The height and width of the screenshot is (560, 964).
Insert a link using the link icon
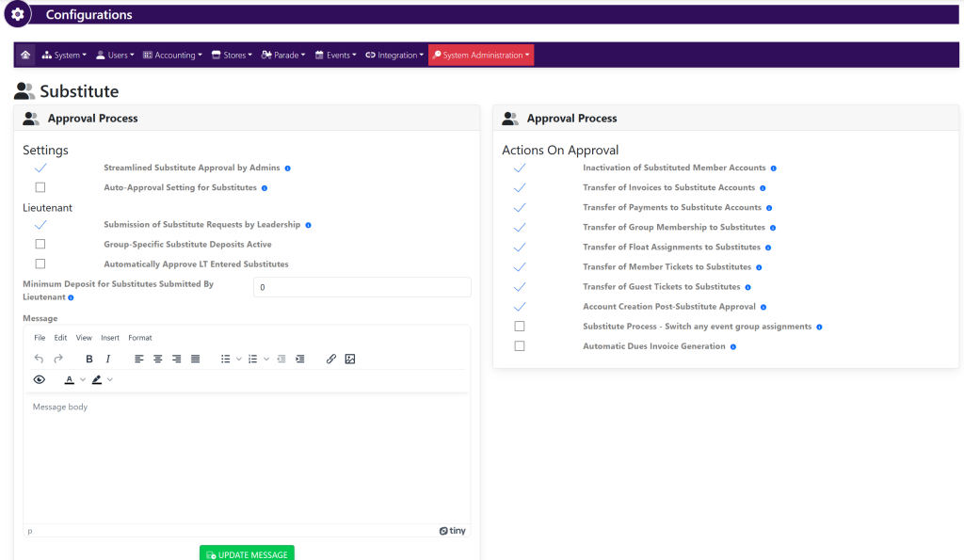click(330, 359)
